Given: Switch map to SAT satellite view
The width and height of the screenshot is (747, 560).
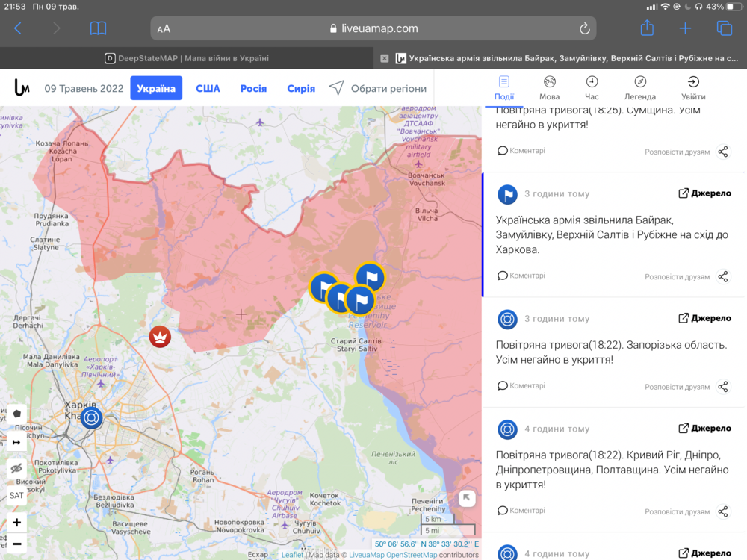Looking at the screenshot, I should tap(16, 495).
